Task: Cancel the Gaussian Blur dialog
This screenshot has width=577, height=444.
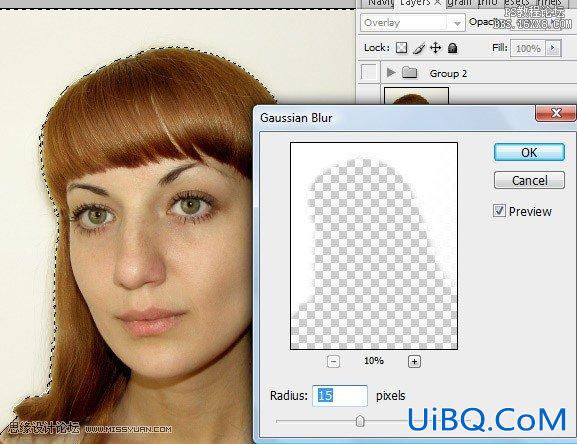Action: point(529,180)
